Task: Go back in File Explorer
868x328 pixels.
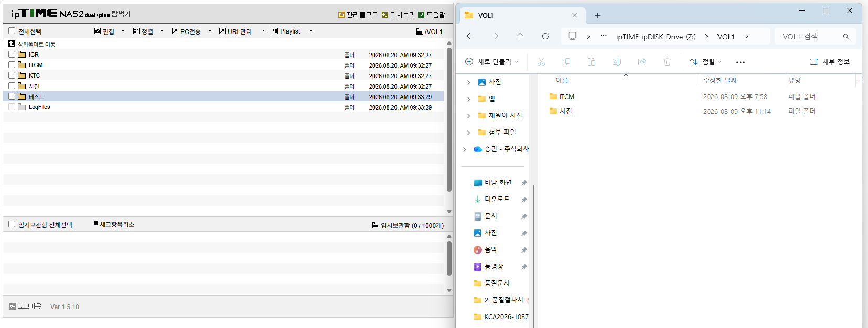Action: point(470,36)
